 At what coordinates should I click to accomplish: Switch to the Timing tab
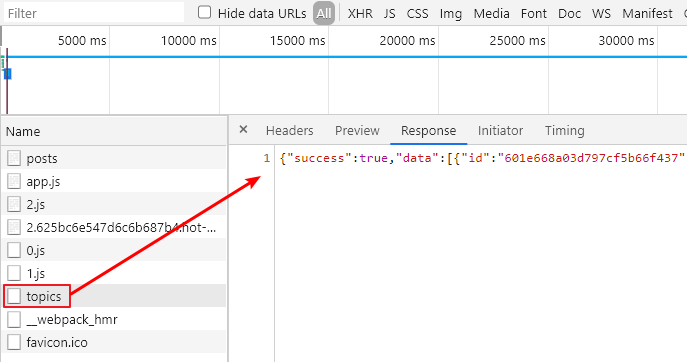pyautogui.click(x=565, y=131)
